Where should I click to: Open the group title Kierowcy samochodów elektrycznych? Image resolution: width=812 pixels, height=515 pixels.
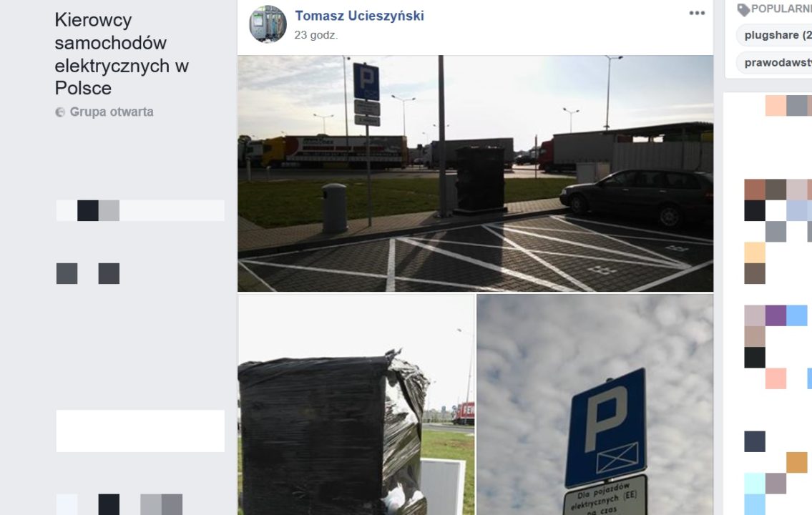[122, 54]
